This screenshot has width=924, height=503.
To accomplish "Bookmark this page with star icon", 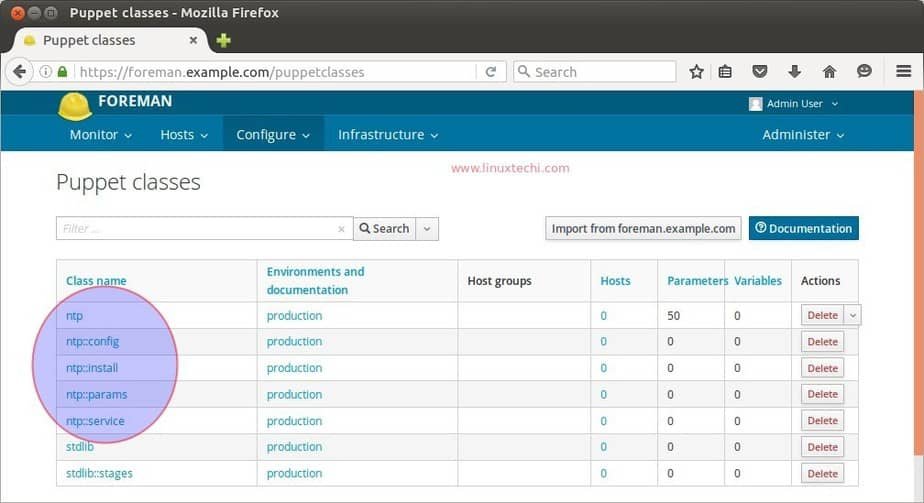I will point(697,72).
